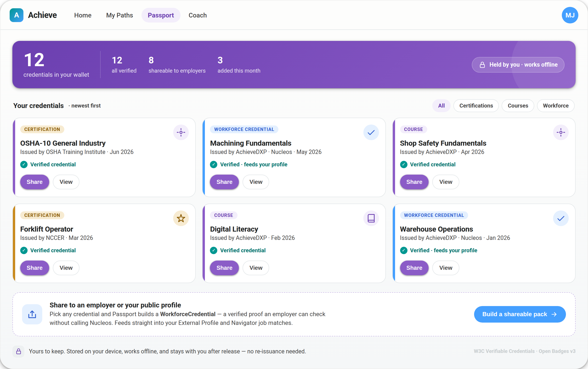View the OSHA-10 General Industry credential
This screenshot has height=369, width=588.
(66, 182)
